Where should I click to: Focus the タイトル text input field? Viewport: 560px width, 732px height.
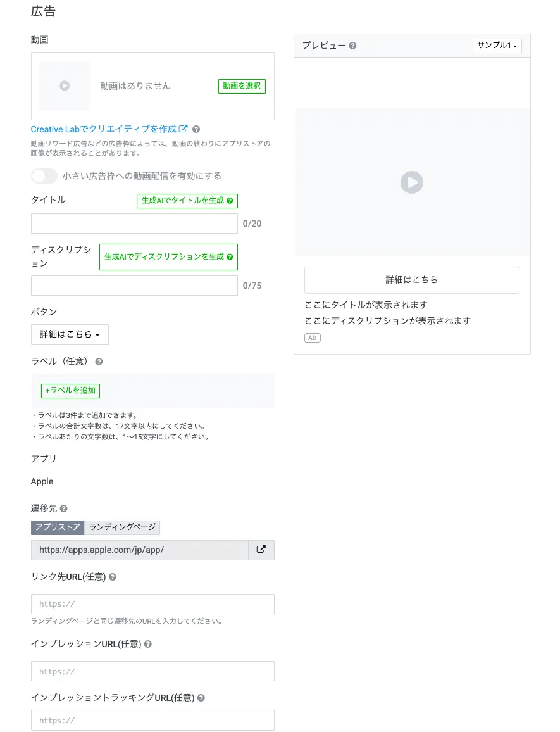(134, 224)
